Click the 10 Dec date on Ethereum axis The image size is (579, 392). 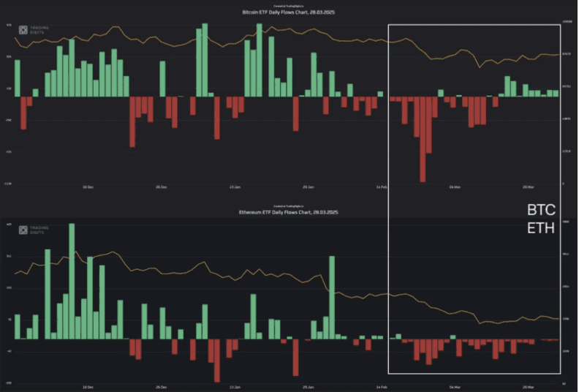pos(88,387)
